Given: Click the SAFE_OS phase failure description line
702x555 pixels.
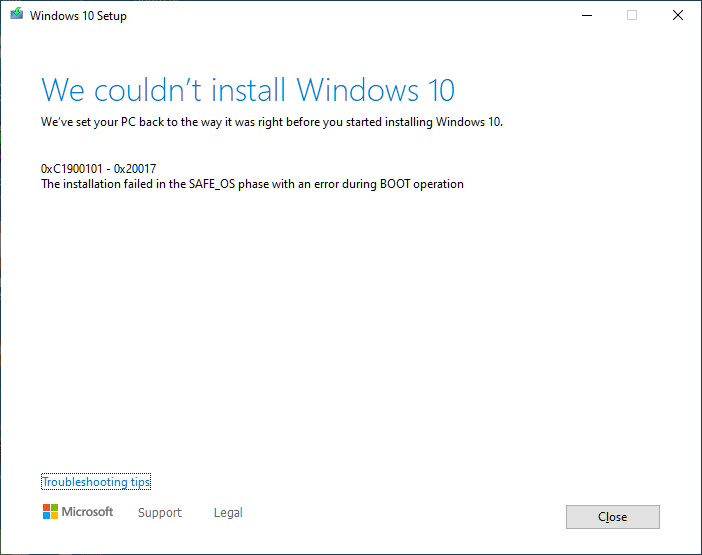Looking at the screenshot, I should [252, 184].
